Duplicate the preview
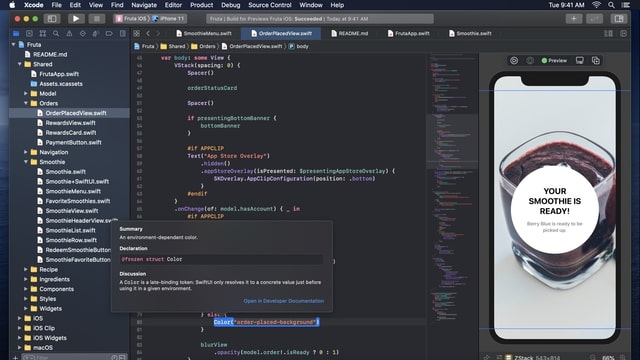 point(596,60)
